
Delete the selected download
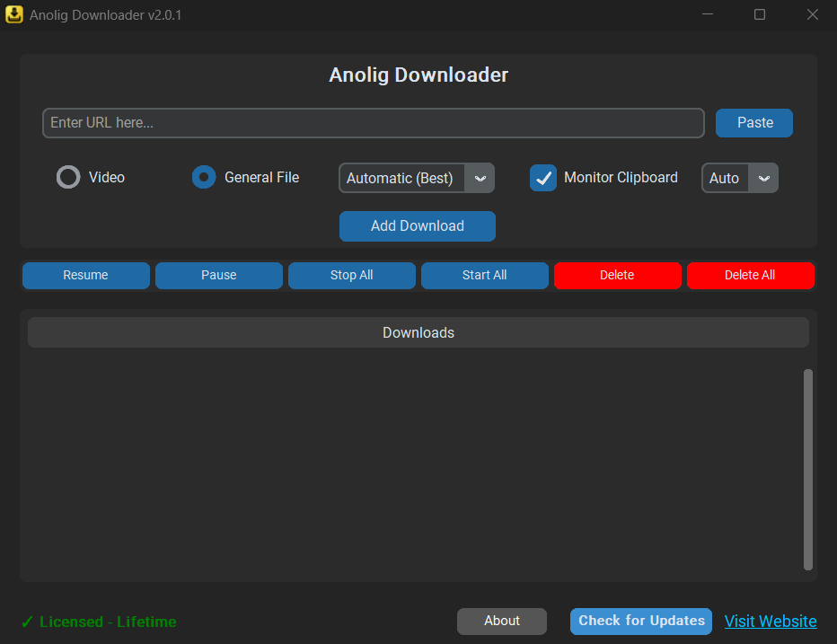(x=617, y=275)
